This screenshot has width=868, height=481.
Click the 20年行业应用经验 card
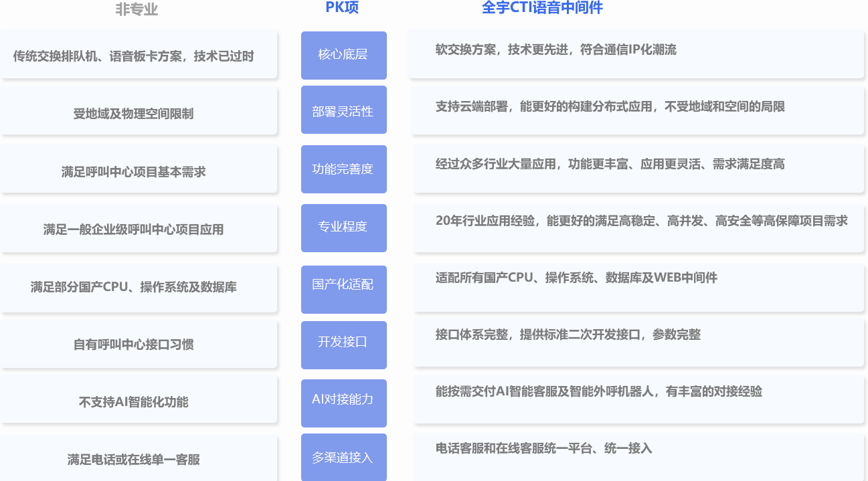click(x=638, y=226)
